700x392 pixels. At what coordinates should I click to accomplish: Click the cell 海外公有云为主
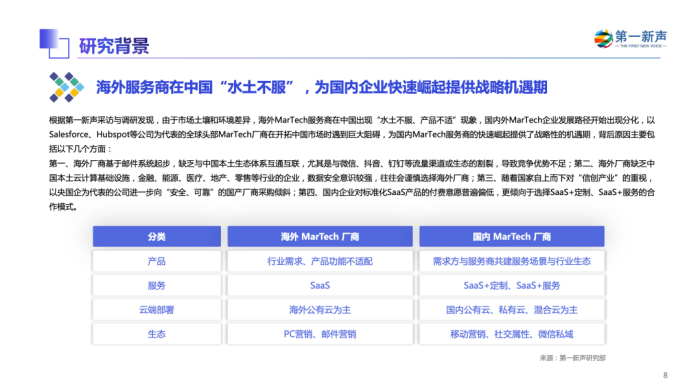[x=320, y=309]
